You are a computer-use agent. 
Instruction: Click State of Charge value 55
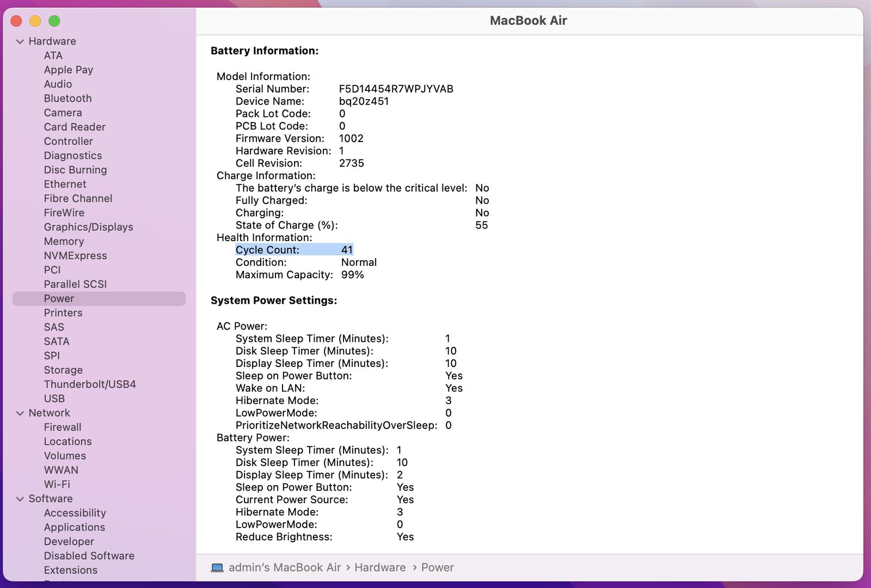(481, 225)
